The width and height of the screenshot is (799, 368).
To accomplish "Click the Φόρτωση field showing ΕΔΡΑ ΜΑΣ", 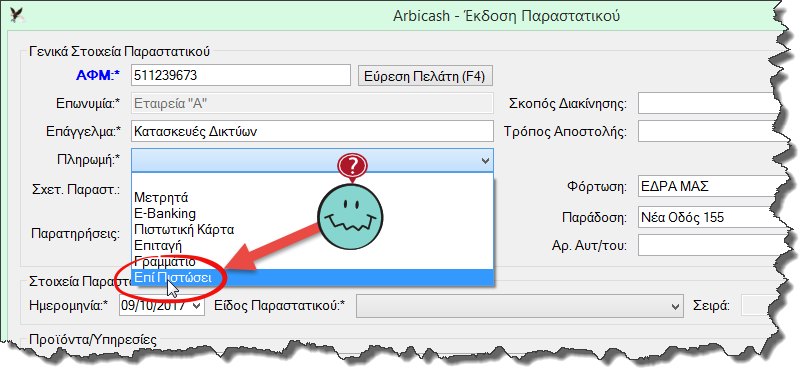I will click(x=708, y=187).
